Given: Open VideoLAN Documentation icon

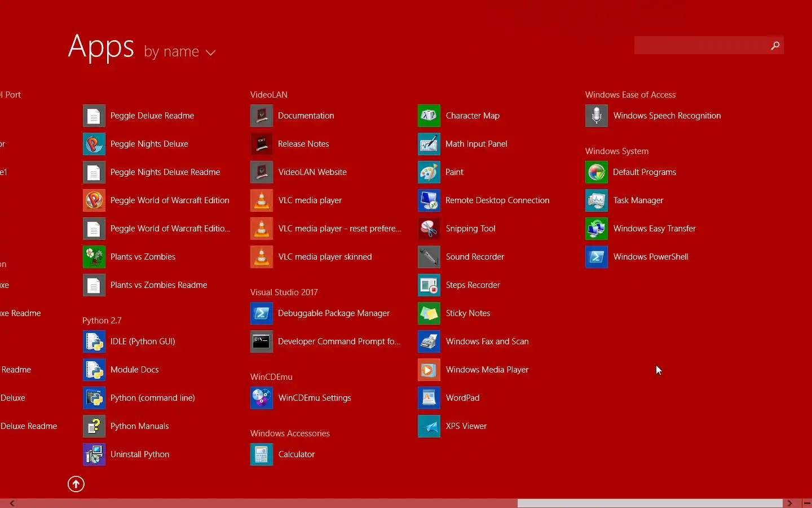Looking at the screenshot, I should tap(262, 116).
